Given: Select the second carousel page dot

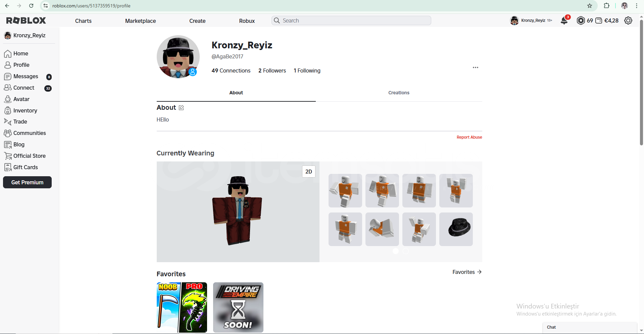Looking at the screenshot, I should tap(406, 251).
